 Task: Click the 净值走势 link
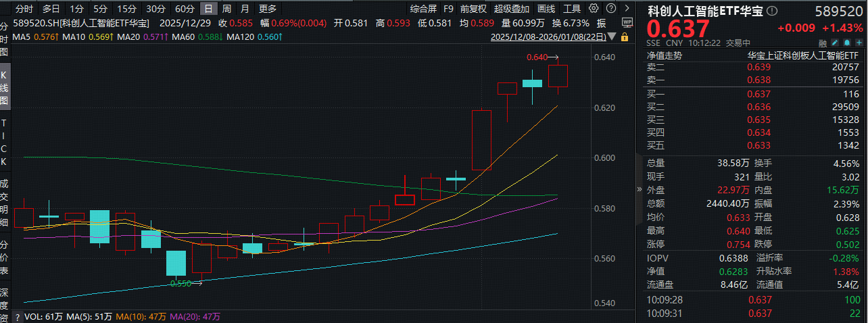click(664, 55)
